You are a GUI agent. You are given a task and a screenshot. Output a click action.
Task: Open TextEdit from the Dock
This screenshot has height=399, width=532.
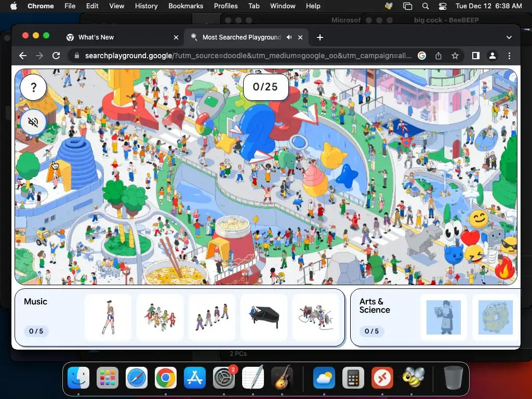click(x=253, y=378)
